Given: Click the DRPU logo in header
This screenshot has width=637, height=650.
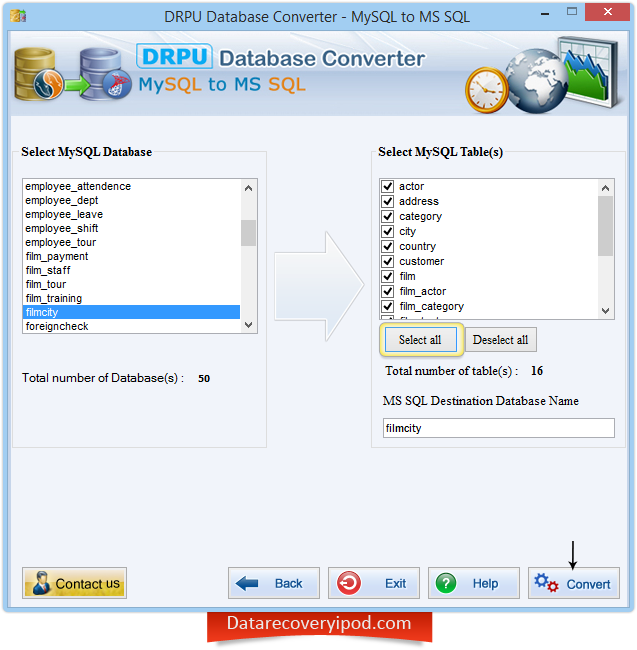Looking at the screenshot, I should tap(174, 56).
